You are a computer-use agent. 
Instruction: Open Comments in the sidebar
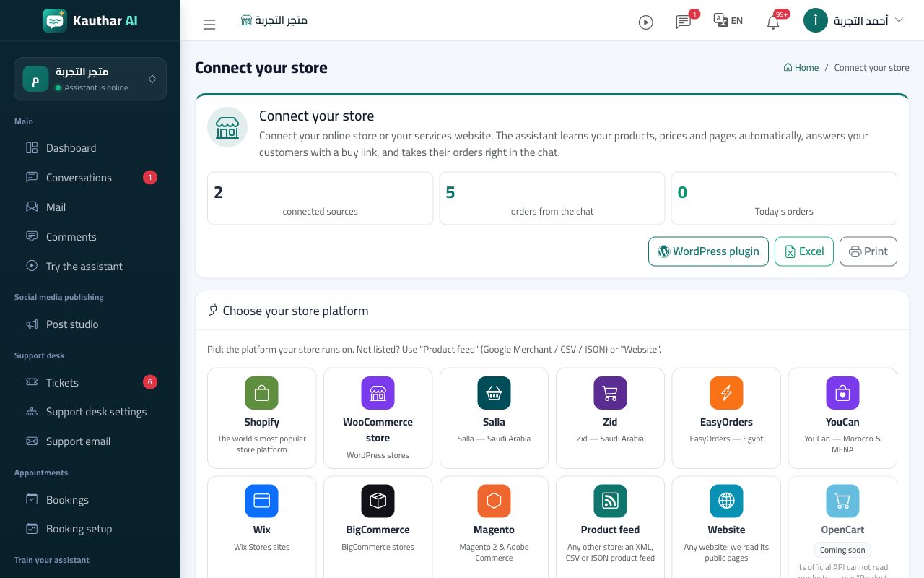tap(90, 237)
